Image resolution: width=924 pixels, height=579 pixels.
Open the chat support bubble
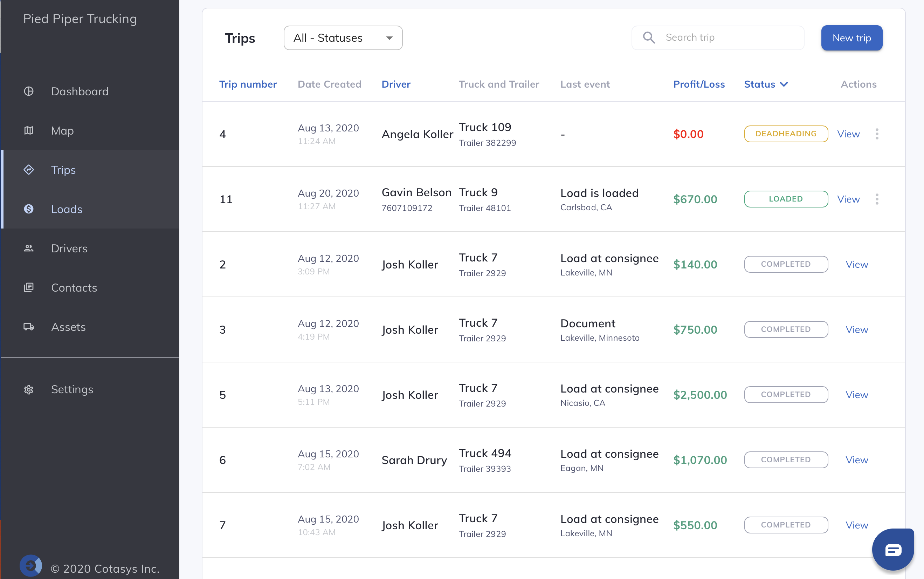(893, 550)
